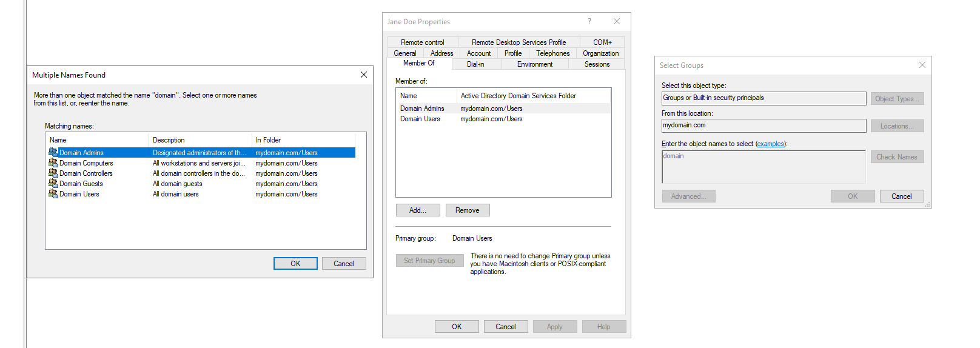Click the Set Primary Group button

click(429, 261)
